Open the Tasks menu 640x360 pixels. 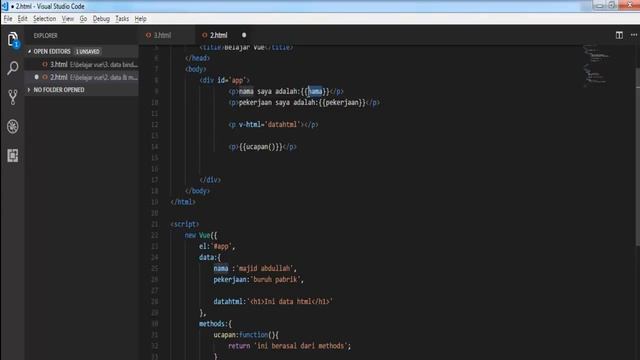pos(122,19)
